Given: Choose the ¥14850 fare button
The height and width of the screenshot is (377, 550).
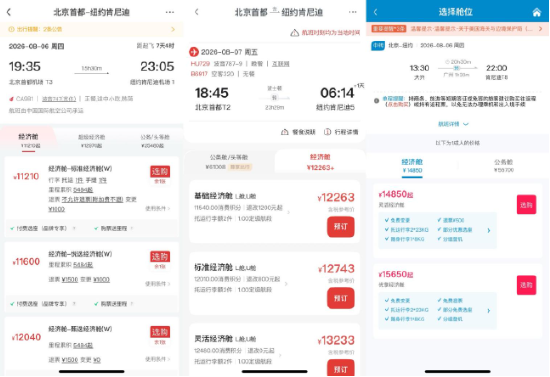Looking at the screenshot, I should (526, 205).
